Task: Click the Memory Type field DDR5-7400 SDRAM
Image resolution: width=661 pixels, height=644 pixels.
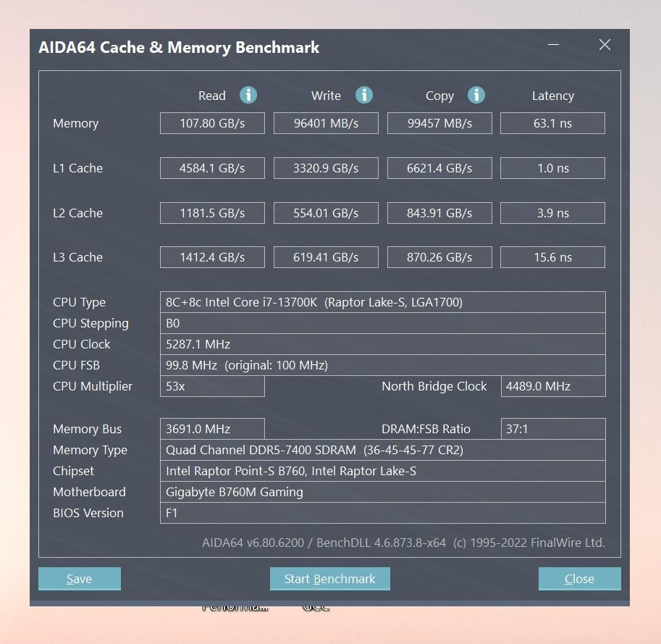Action: coord(383,450)
